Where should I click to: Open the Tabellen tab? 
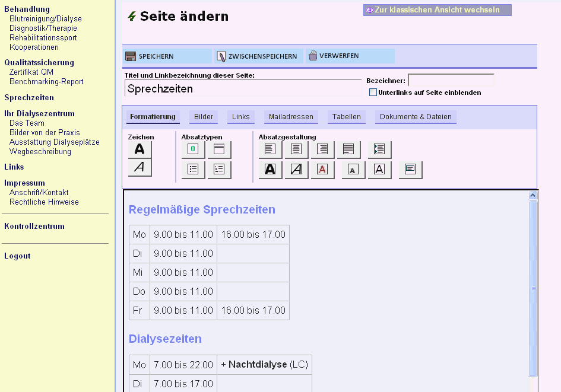[346, 117]
